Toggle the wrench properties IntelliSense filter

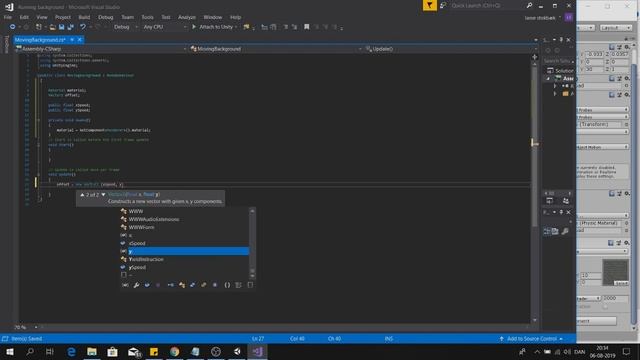[136, 285]
